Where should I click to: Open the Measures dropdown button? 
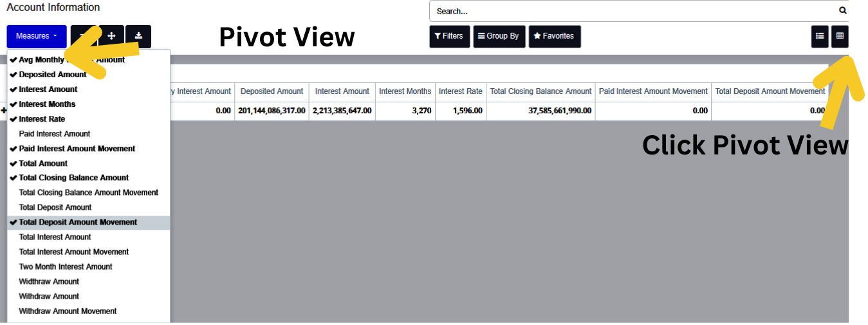pyautogui.click(x=37, y=36)
